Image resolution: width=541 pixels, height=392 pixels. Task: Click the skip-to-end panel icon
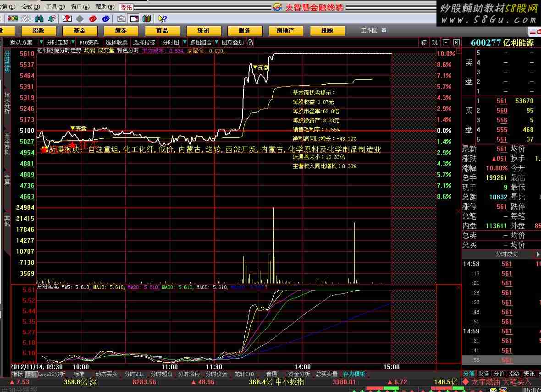tap(457, 43)
